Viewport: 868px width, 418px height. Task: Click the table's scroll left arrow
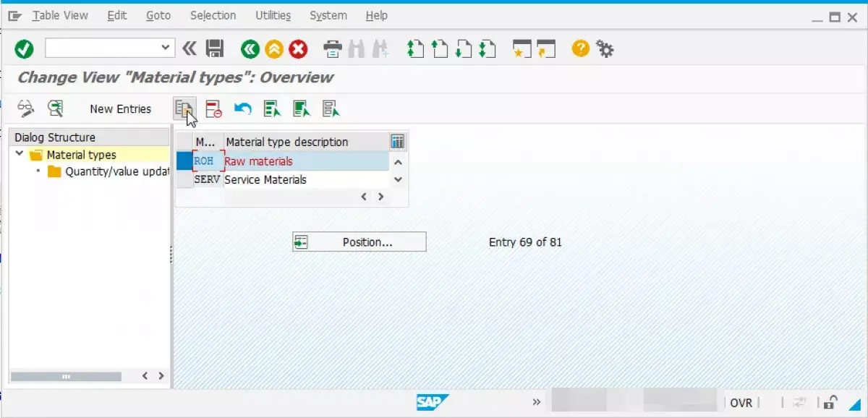(365, 196)
